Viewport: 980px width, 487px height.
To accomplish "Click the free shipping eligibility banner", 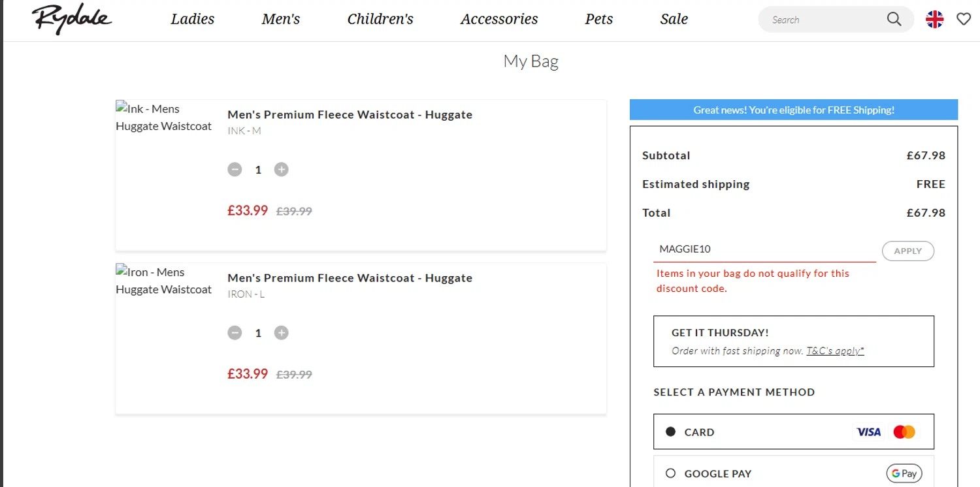I will coord(794,110).
